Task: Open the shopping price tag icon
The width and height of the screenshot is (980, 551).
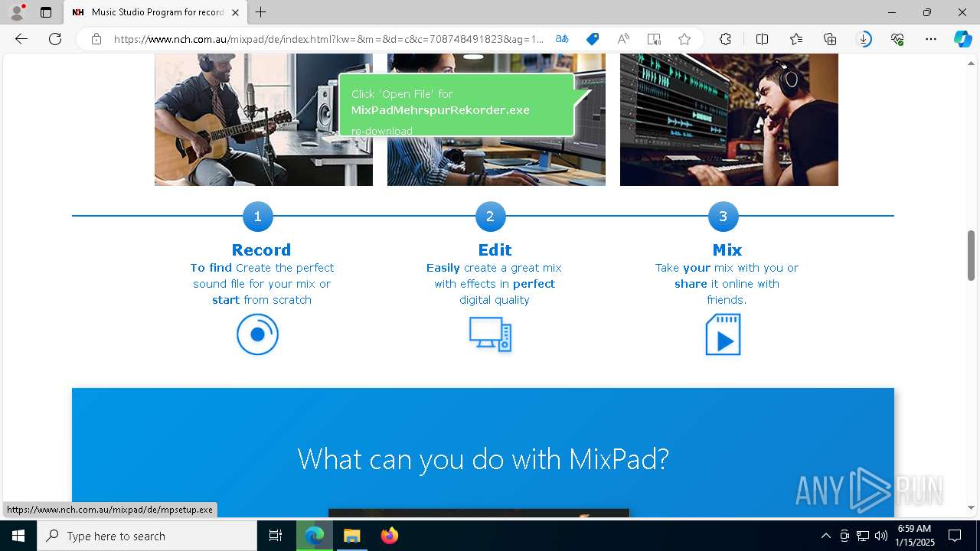Action: tap(593, 39)
